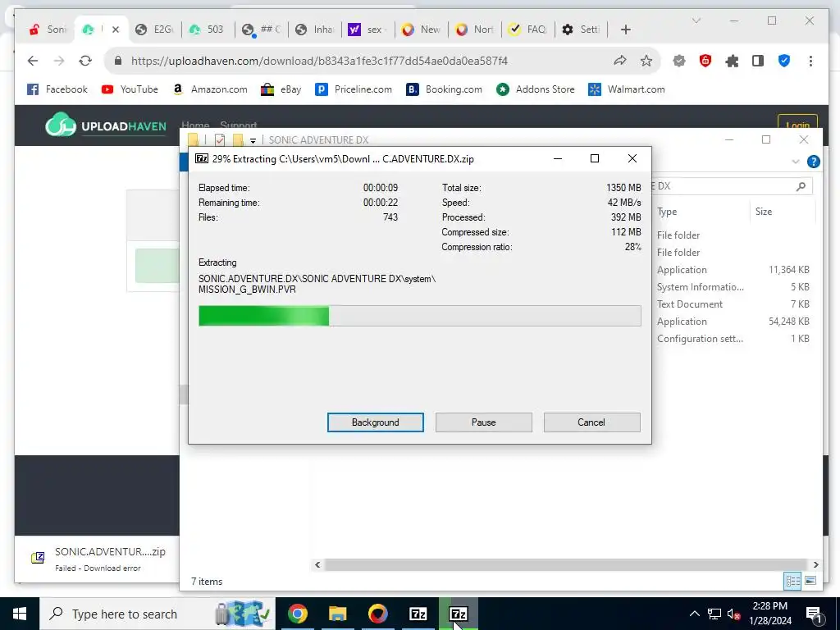Screen dimensions: 840x630
Task: Click Explorer horizontal scrollbar right arrow
Action: tap(816, 564)
